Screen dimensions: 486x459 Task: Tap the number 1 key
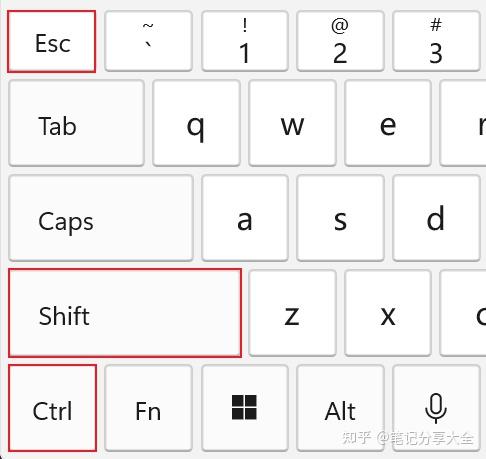tap(245, 41)
